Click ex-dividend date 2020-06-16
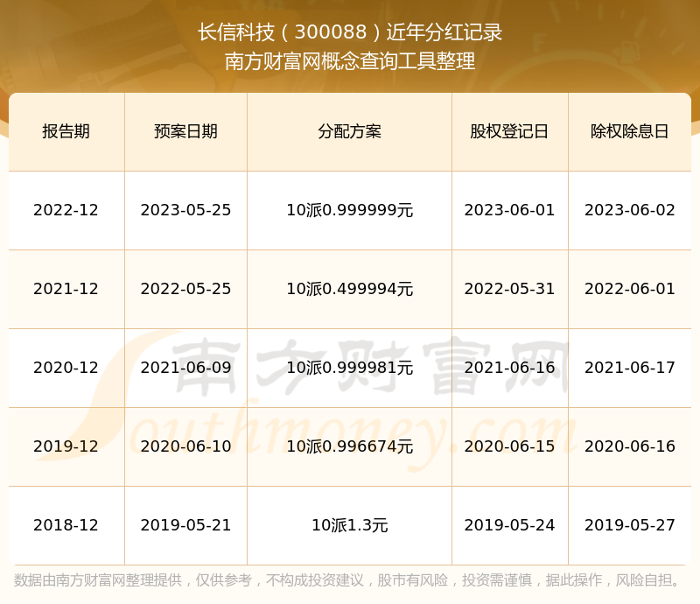 click(x=629, y=446)
